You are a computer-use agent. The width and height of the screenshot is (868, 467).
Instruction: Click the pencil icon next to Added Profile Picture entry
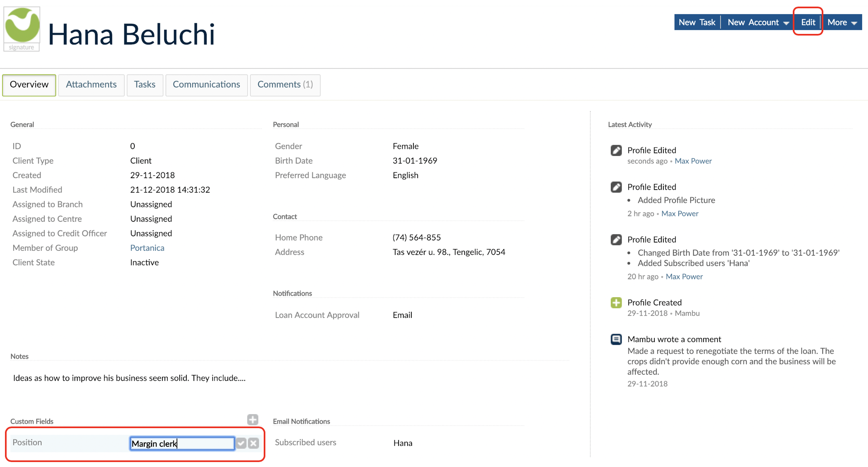click(616, 187)
